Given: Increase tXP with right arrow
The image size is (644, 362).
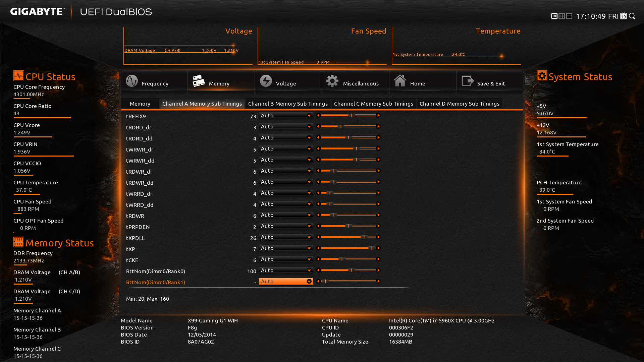Looking at the screenshot, I should [378, 248].
